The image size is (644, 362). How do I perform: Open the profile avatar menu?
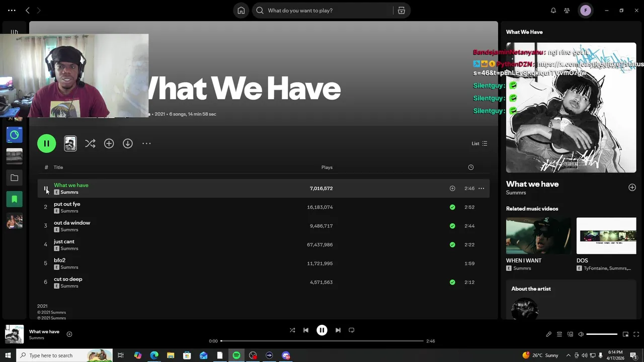(586, 11)
